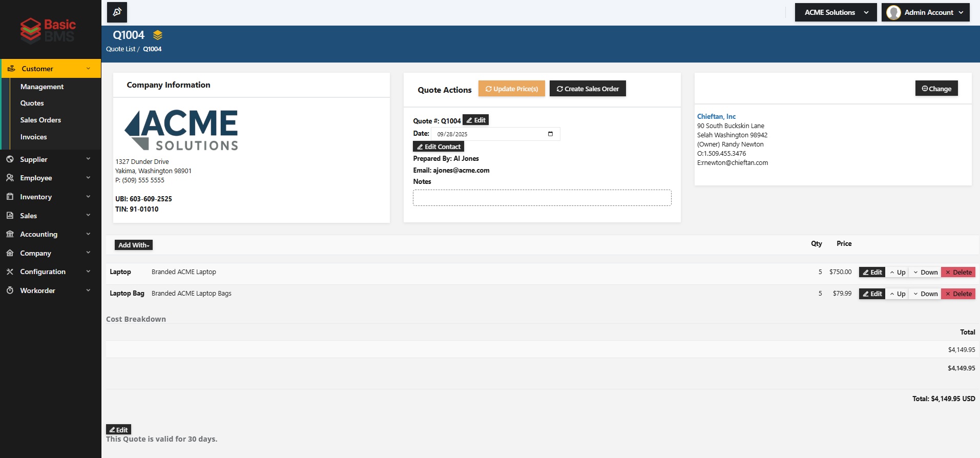Move the Laptop line item down
The height and width of the screenshot is (458, 980).
coord(925,272)
